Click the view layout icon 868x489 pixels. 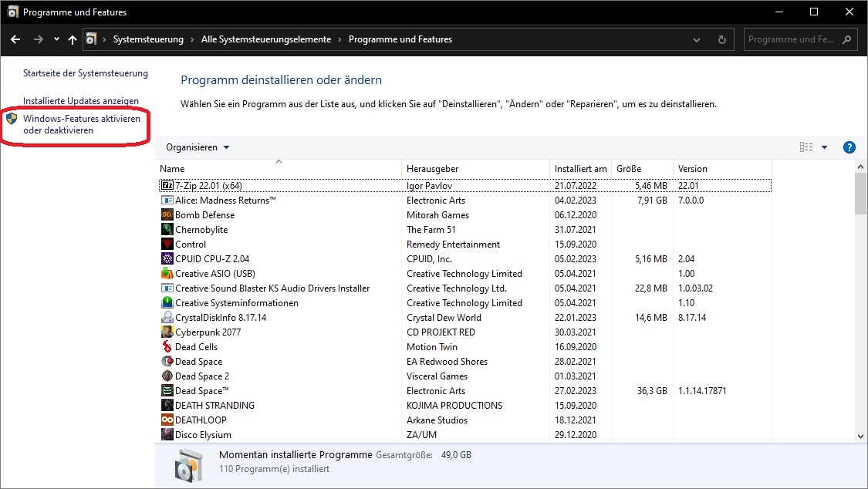806,147
